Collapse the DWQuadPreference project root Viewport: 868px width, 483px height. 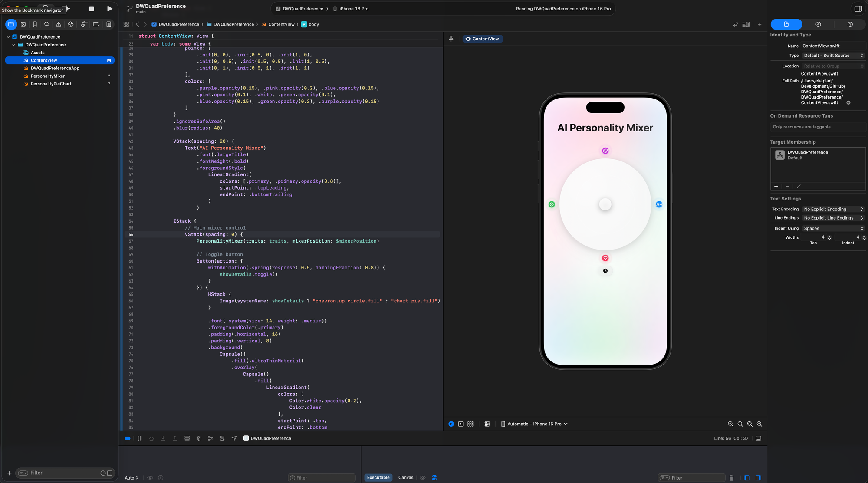(8, 37)
